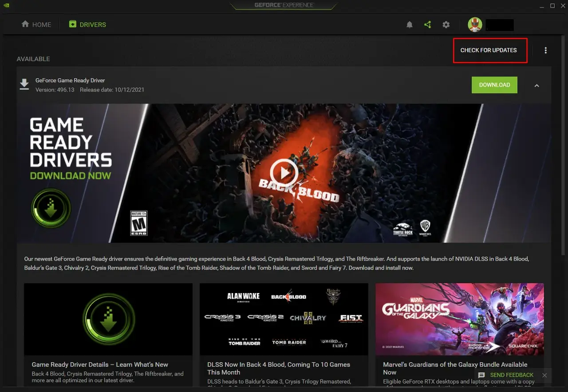Viewport: 568px width, 392px height.
Task: Click the ESRB Mature rating badge
Action: pos(139,223)
